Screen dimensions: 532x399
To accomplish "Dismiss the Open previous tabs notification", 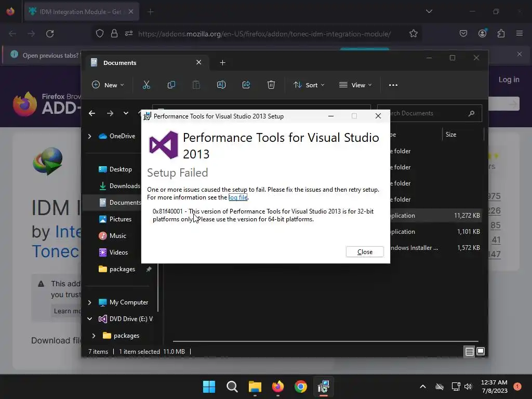I will (x=520, y=54).
